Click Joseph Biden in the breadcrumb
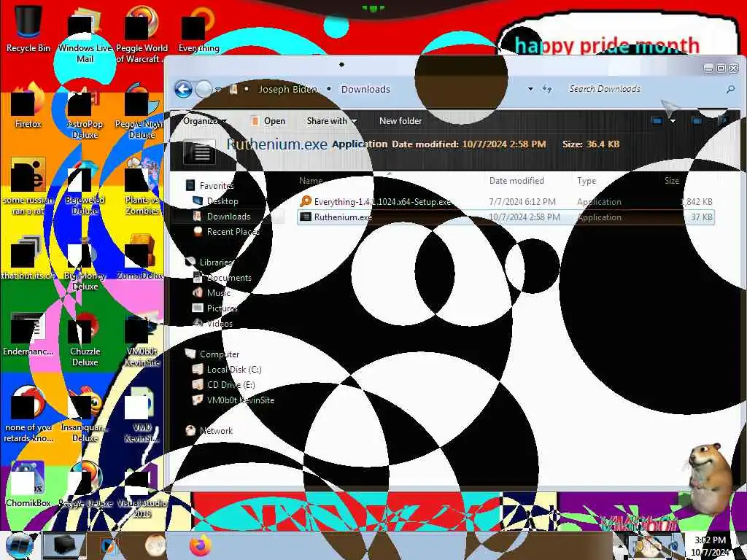 [x=288, y=89]
